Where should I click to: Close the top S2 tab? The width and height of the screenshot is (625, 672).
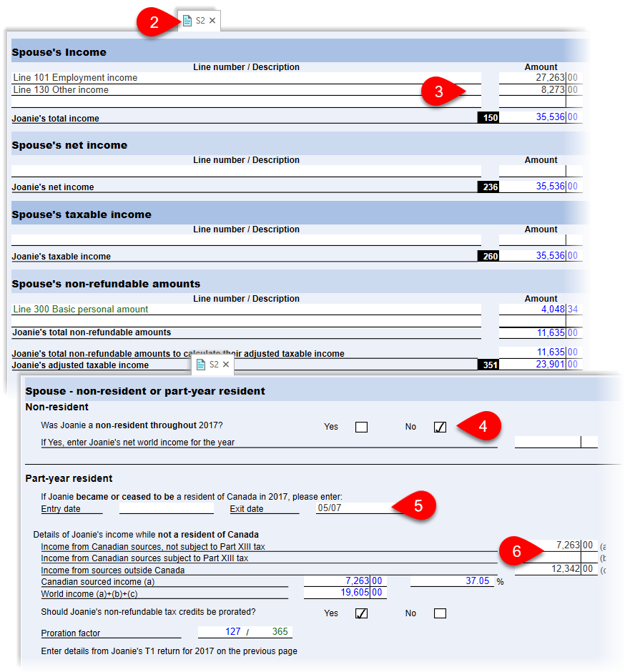click(x=212, y=21)
